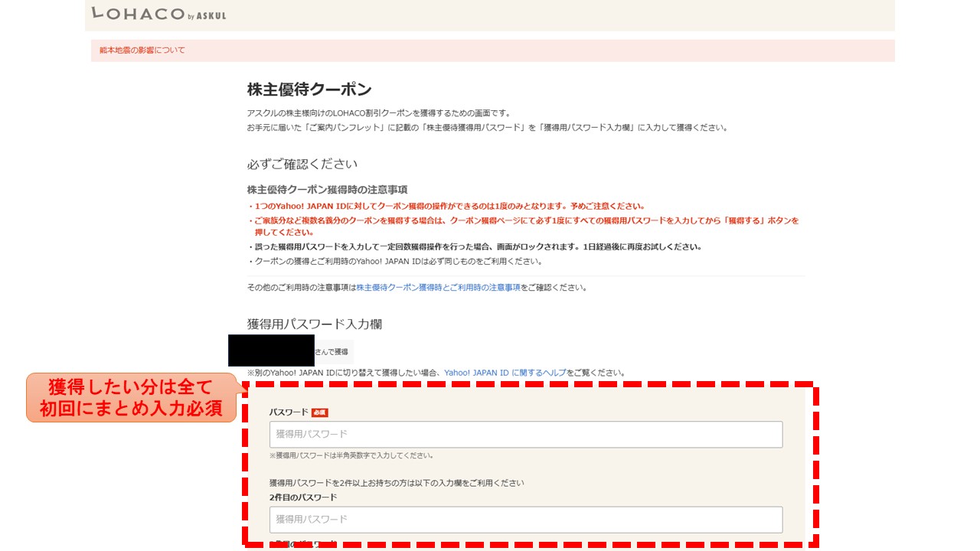Open 株主優待クーポン獲得時とご利用時の注意事項 link
This screenshot has height=551, width=980.
pyautogui.click(x=438, y=288)
